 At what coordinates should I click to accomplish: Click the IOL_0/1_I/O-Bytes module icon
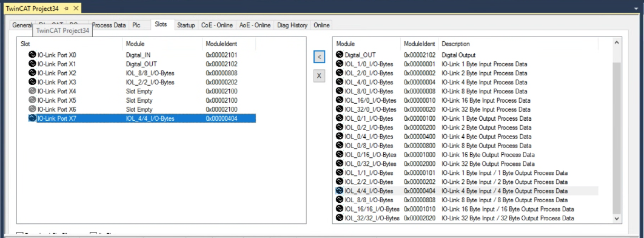point(339,118)
